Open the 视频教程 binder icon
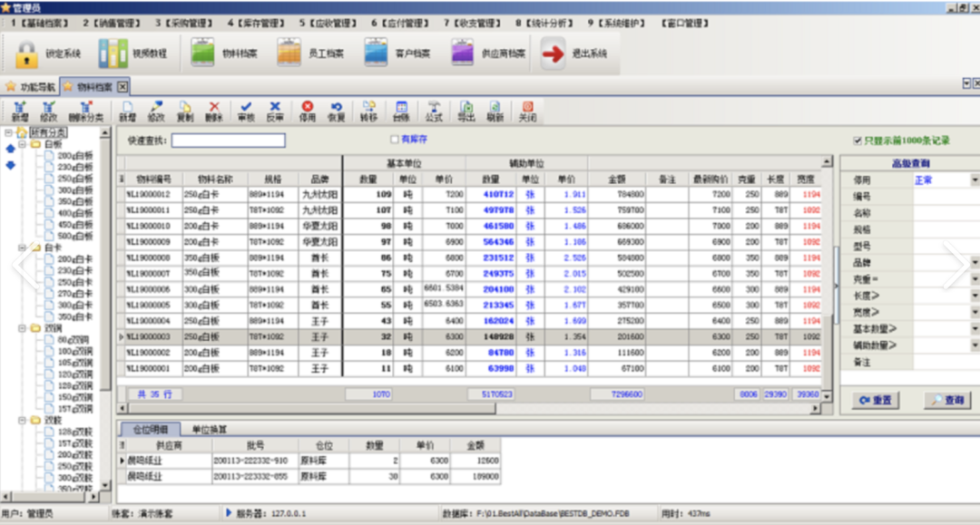Image resolution: width=980 pixels, height=525 pixels. (113, 53)
